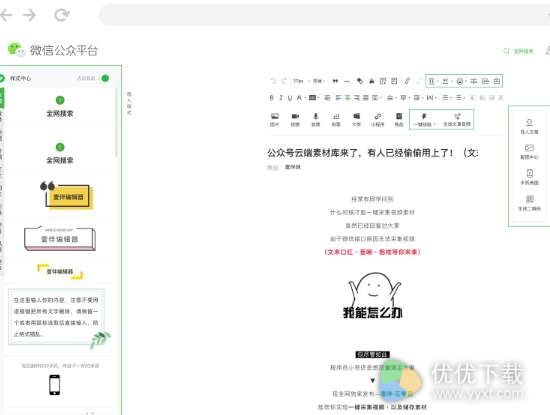
Task: Click the red text 文末口红、音响、围炫等你来拿
Action: click(x=373, y=252)
